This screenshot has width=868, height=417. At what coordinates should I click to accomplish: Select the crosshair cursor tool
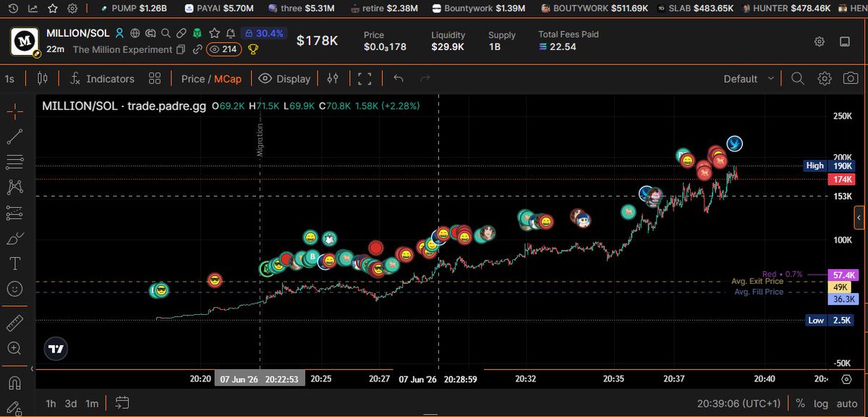pyautogui.click(x=14, y=111)
